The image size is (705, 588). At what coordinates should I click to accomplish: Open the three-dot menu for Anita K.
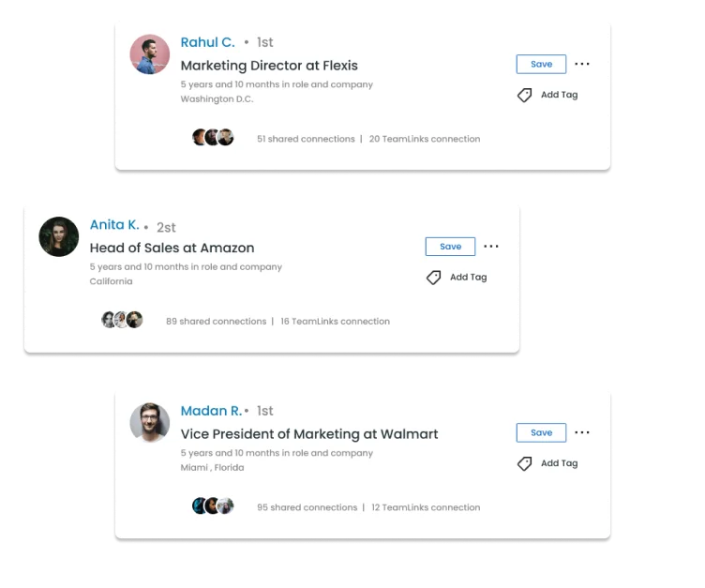pos(491,246)
